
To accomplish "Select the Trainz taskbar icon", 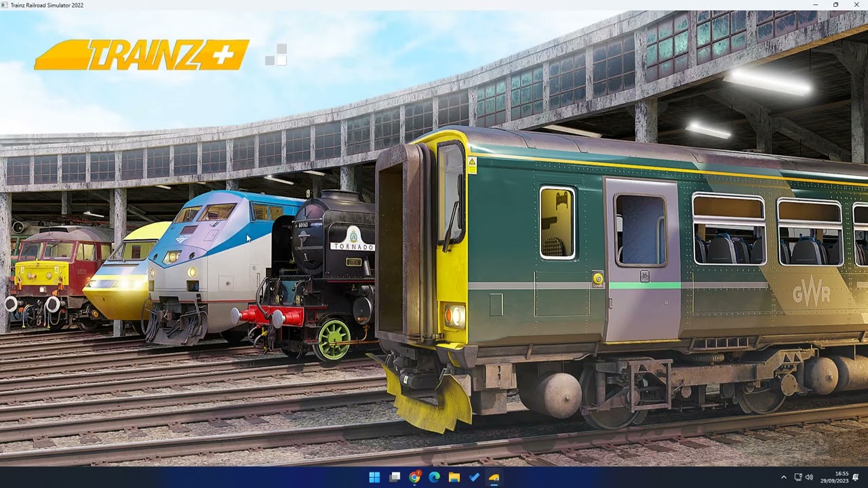I will tap(494, 477).
